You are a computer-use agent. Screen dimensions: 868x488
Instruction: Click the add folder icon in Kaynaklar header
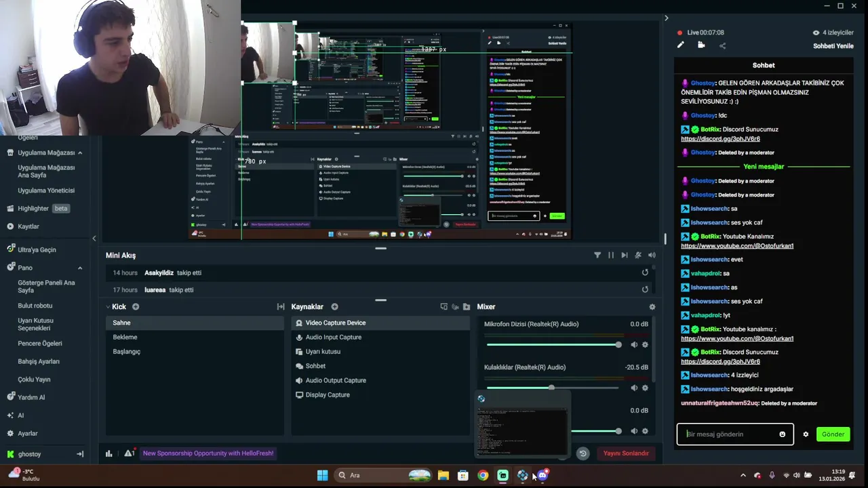tap(467, 307)
